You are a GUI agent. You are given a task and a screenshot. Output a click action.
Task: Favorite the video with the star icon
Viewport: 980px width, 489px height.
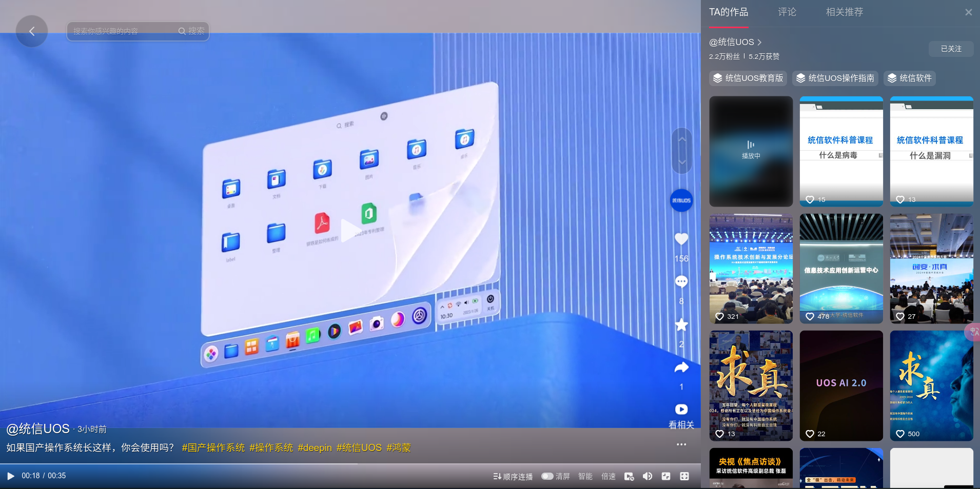tap(681, 324)
